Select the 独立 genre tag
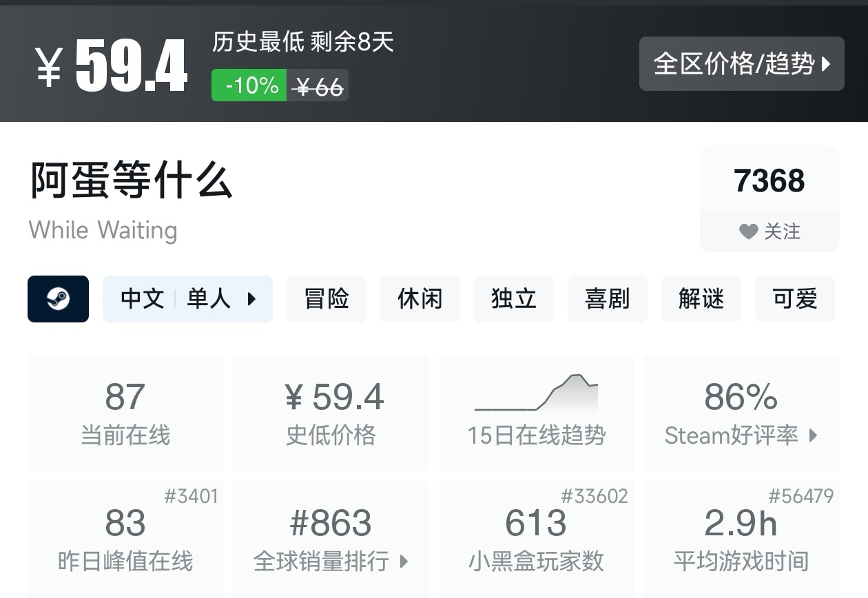Viewport: 868px width, 598px height. point(513,299)
